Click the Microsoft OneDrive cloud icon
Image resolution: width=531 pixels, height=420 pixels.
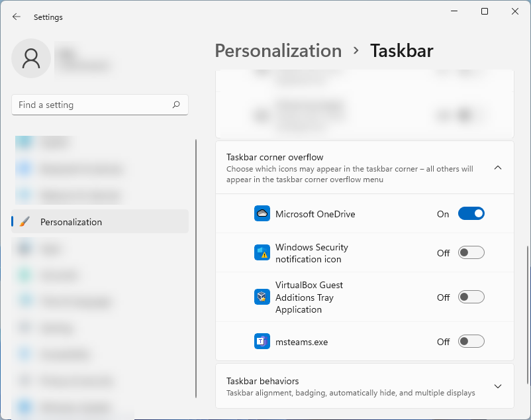(x=262, y=213)
